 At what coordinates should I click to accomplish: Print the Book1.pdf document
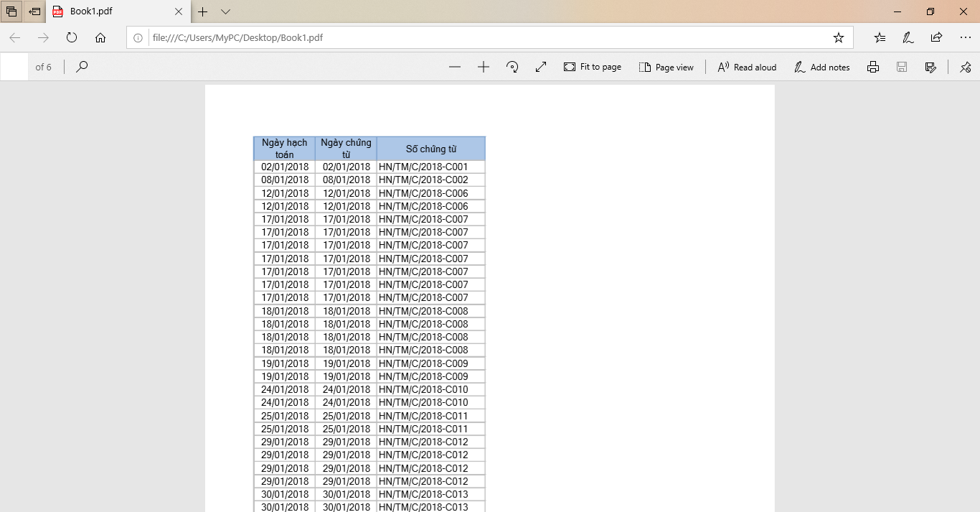point(872,67)
